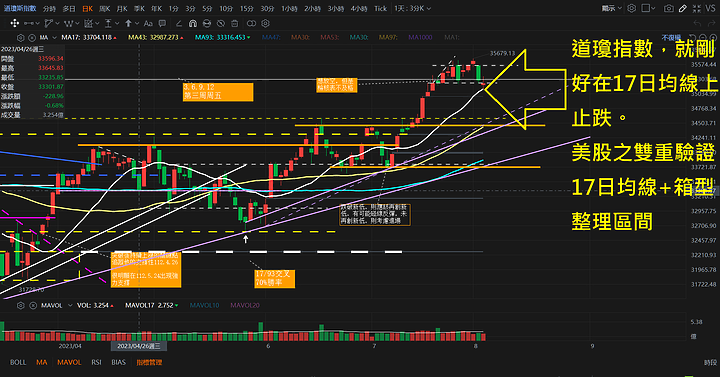Click the MAVOL indicator button at bottom

(x=69, y=362)
